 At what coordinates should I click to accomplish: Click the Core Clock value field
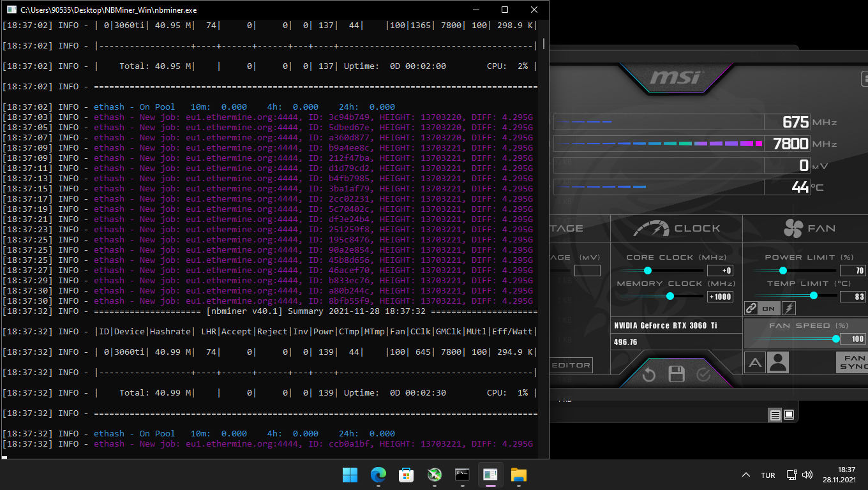point(720,271)
